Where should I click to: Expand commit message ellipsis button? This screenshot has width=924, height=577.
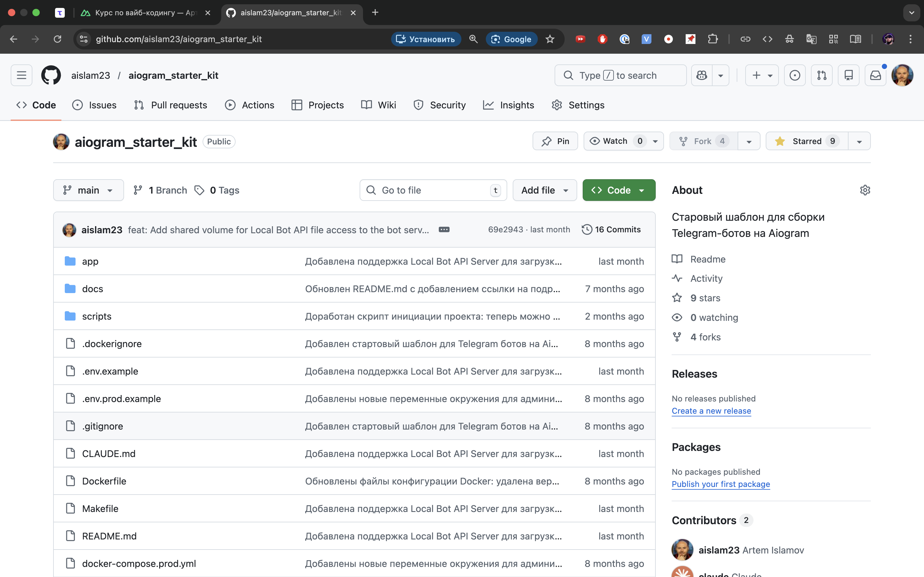pyautogui.click(x=444, y=229)
